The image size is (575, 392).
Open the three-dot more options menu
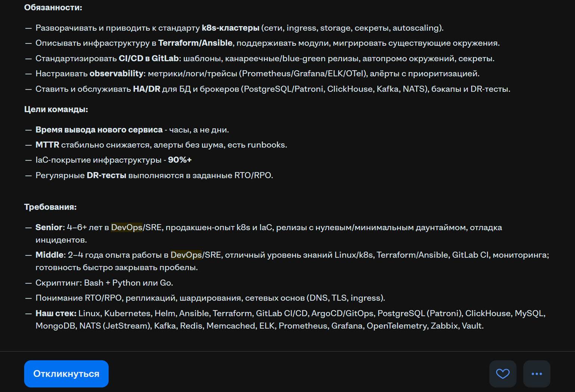[537, 374]
